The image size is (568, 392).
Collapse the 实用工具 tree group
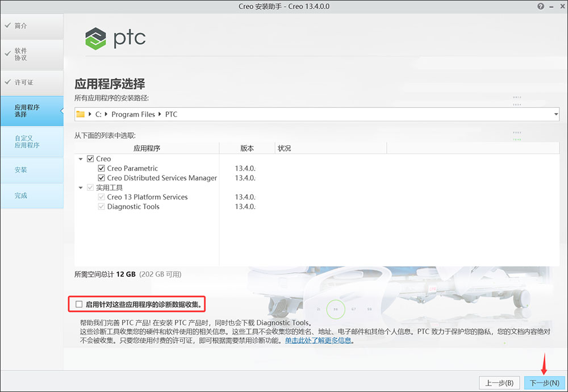tap(81, 187)
